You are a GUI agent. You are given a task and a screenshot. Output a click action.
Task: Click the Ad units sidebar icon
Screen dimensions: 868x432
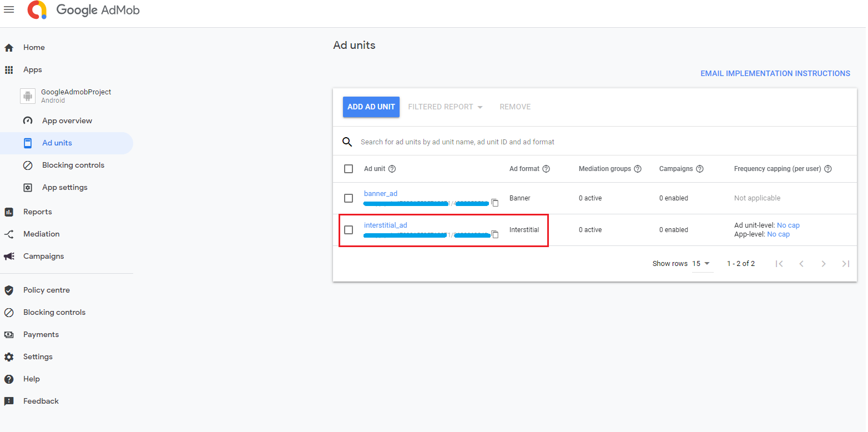tap(28, 143)
